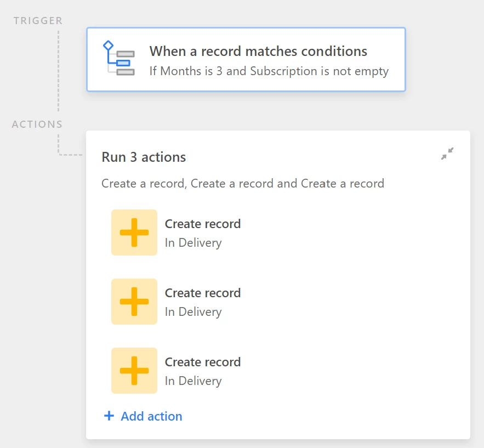Click the second Create record plus icon
The width and height of the screenshot is (484, 448).
click(x=134, y=302)
